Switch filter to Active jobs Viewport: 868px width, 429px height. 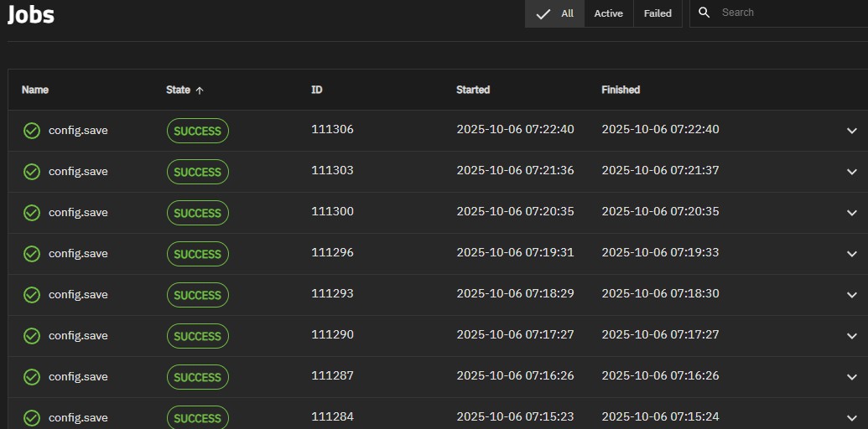pos(608,13)
